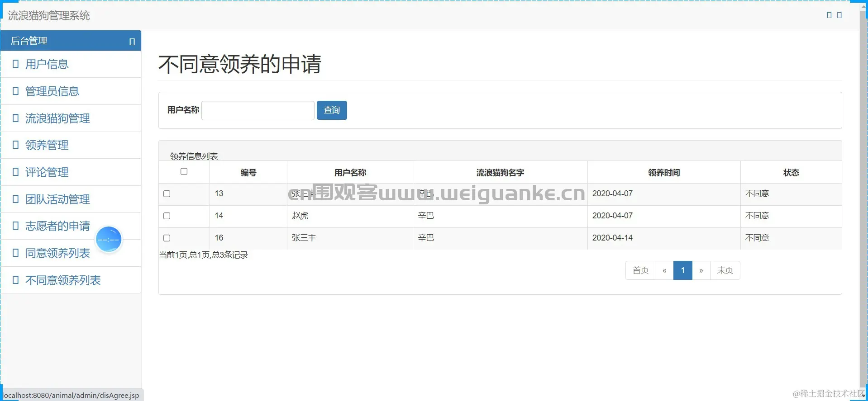868x401 pixels.
Task: Jump to 末页 in pagination
Action: 725,270
